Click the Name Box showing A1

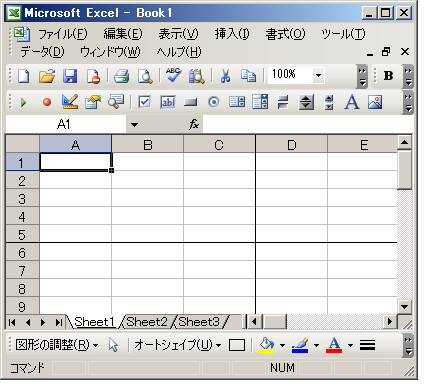click(x=66, y=125)
